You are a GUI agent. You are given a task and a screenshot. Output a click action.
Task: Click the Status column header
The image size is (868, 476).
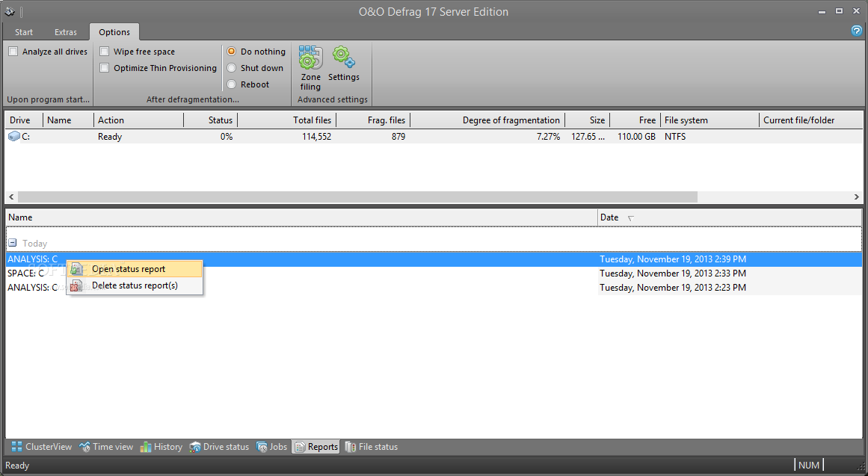click(x=210, y=120)
